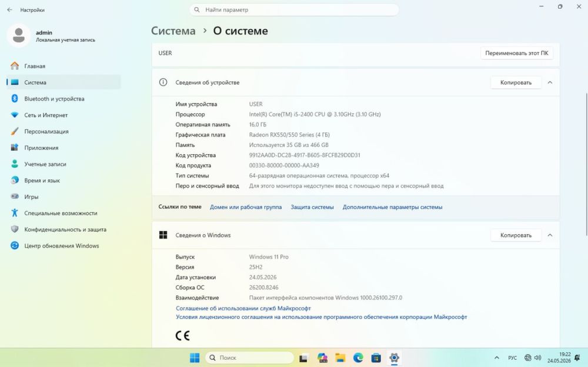Select the Windows 11 Pro edition text
The image size is (588, 367).
[269, 257]
